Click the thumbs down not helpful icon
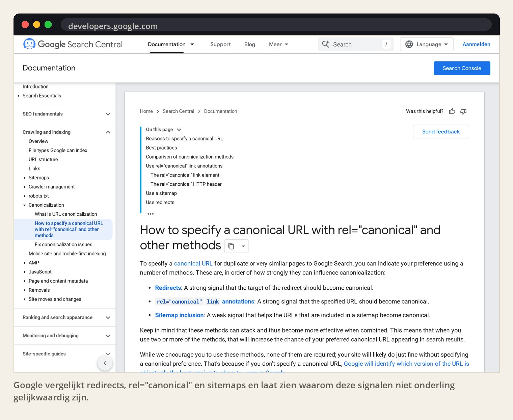 pos(463,111)
